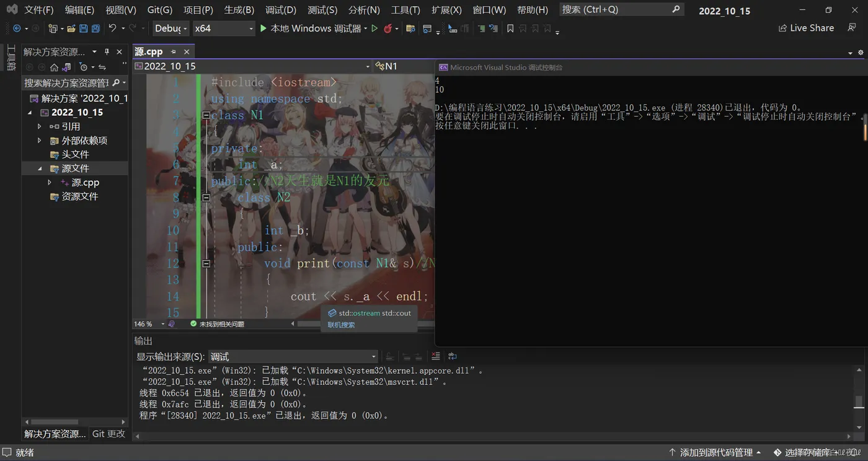868x461 pixels.
Task: Click the uncomment selected lines icon
Action: (x=494, y=29)
